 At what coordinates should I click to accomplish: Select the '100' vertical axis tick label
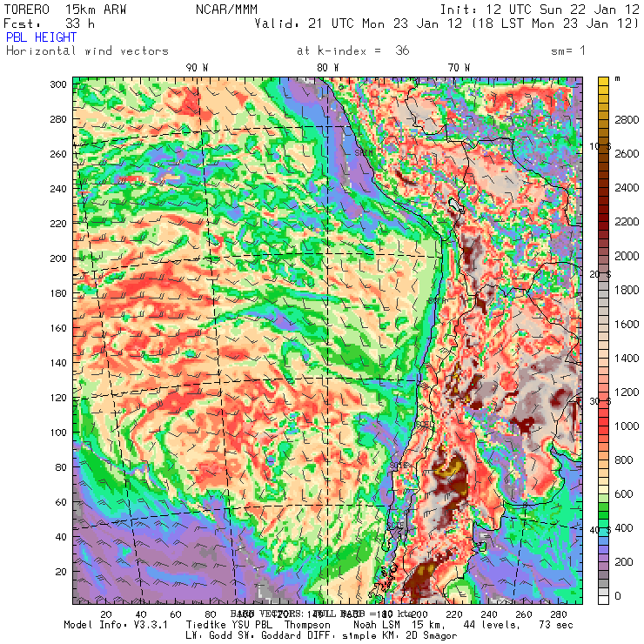(x=58, y=433)
